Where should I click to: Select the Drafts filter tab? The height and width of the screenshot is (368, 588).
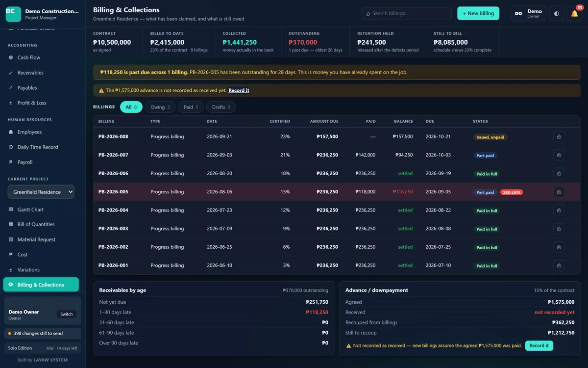pyautogui.click(x=221, y=107)
